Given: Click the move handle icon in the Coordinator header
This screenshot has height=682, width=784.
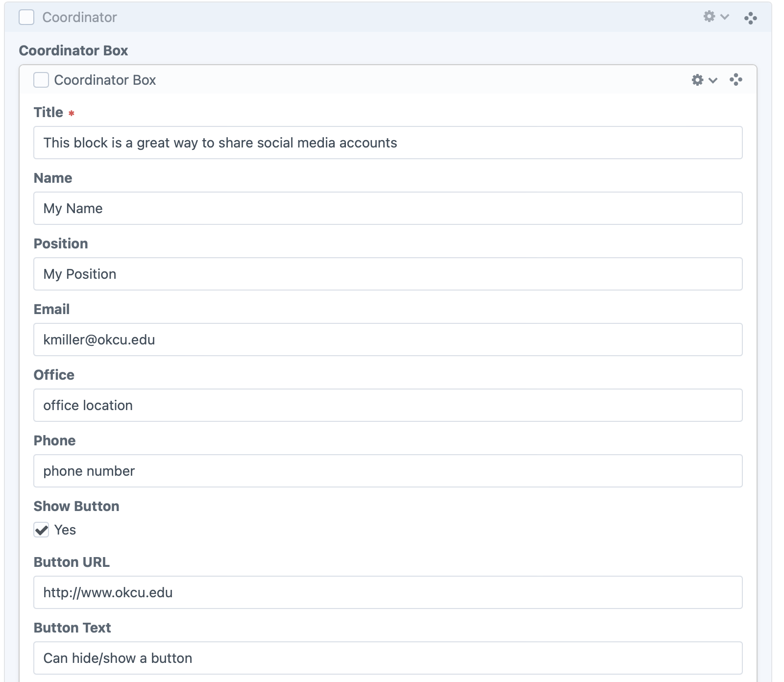Looking at the screenshot, I should click(750, 18).
